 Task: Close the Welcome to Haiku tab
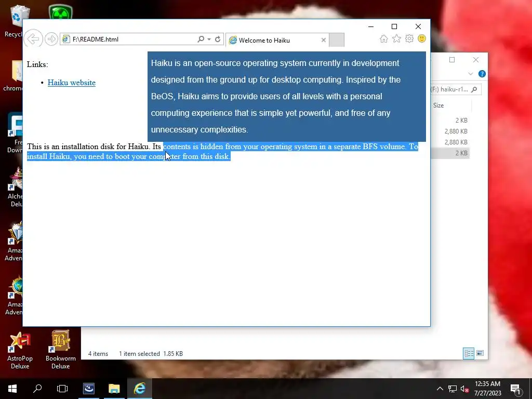323,40
